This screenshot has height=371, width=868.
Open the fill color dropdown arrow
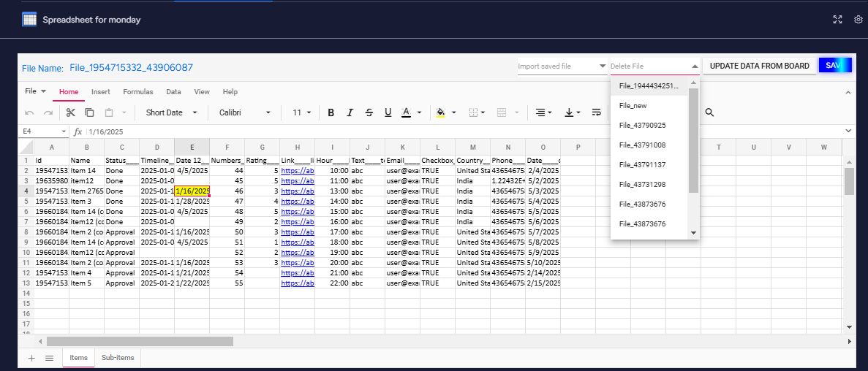(454, 112)
